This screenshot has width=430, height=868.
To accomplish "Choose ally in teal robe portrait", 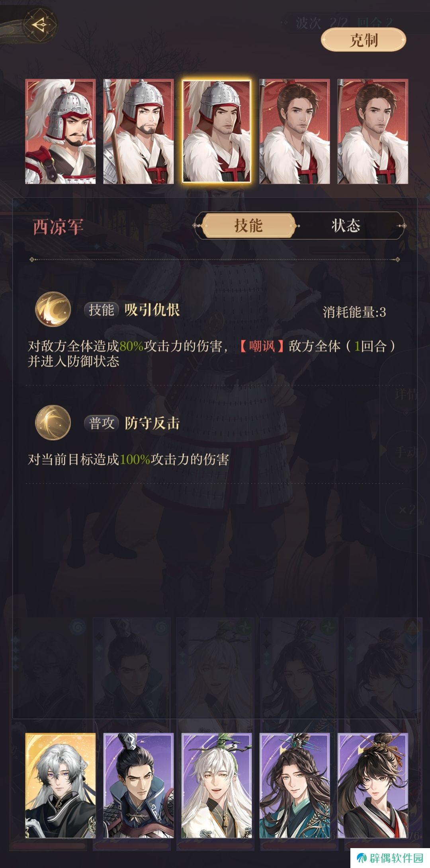I will (x=295, y=786).
